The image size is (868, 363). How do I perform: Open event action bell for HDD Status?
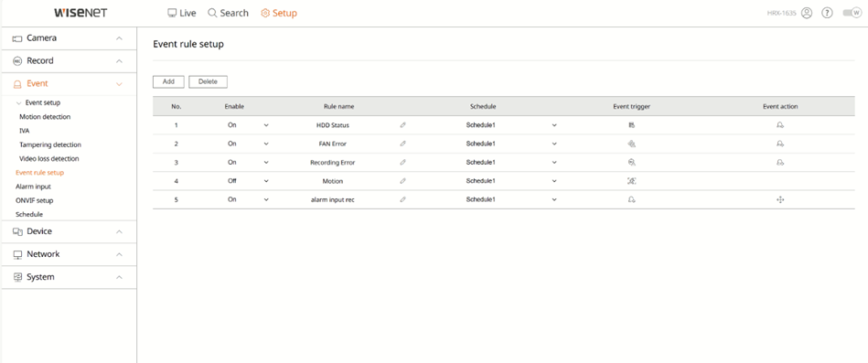pyautogui.click(x=780, y=125)
